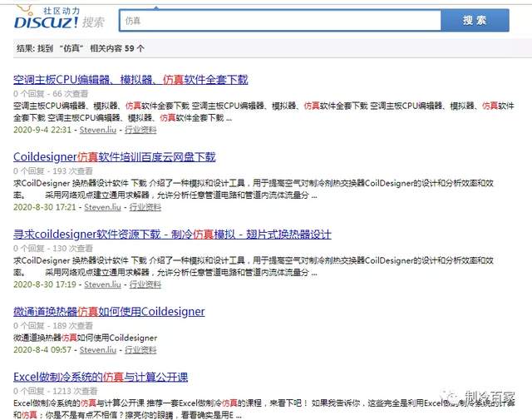Image resolution: width=532 pixels, height=420 pixels.
Task: Open the 空调主板CPU编辑器 result title link
Action: pos(131,80)
